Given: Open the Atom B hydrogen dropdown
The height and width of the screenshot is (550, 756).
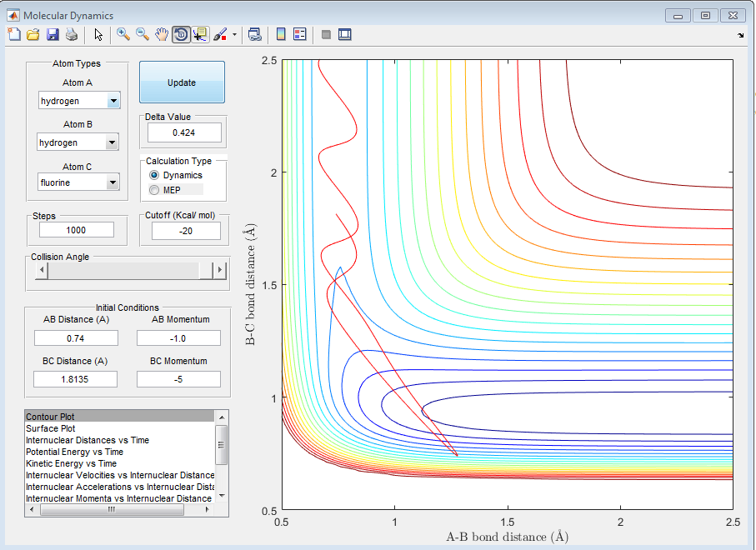Looking at the screenshot, I should point(78,142).
